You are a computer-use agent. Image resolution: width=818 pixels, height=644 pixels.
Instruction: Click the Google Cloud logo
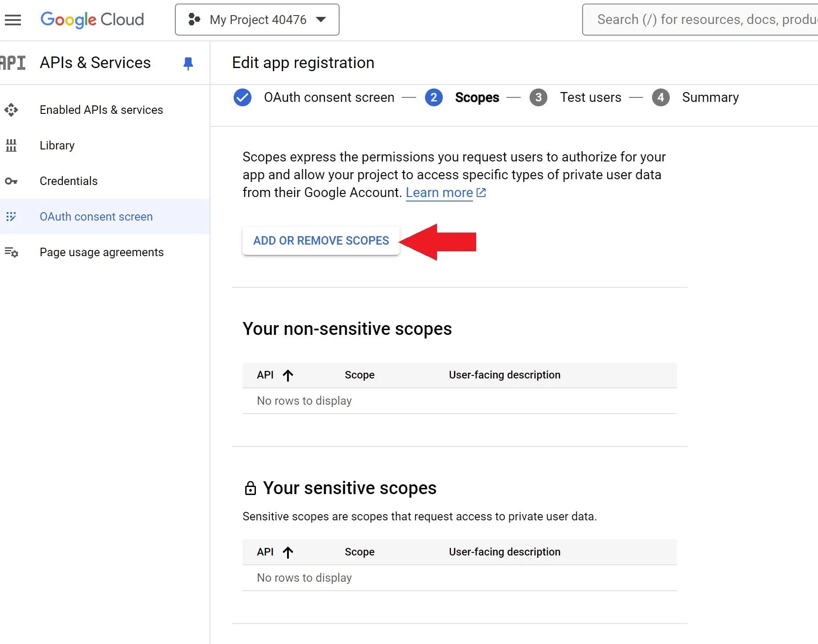point(92,20)
